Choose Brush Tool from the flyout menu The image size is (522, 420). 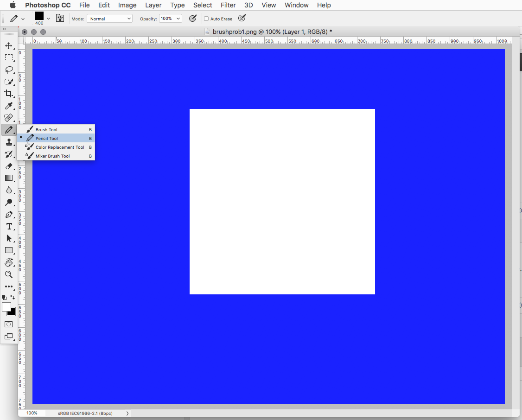tap(47, 129)
